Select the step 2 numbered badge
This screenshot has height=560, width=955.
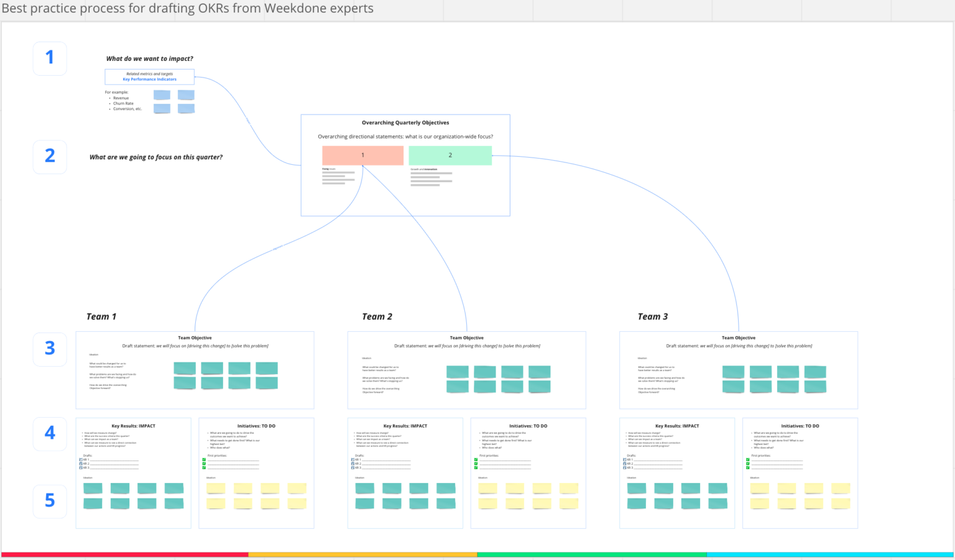[x=49, y=157]
